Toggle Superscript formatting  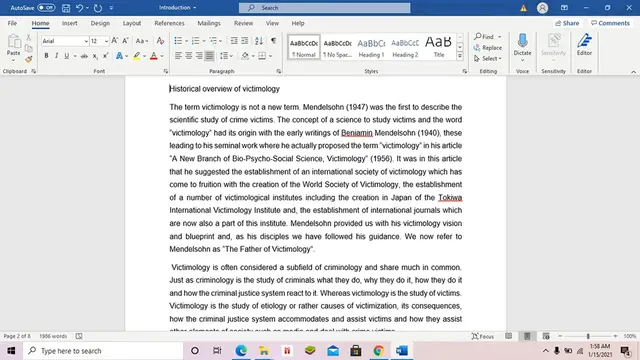(105, 56)
